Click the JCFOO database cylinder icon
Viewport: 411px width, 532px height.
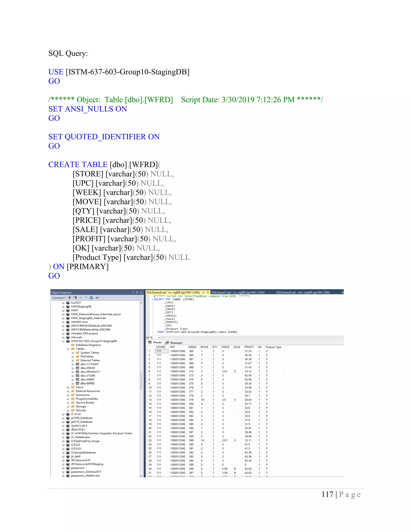click(68, 445)
